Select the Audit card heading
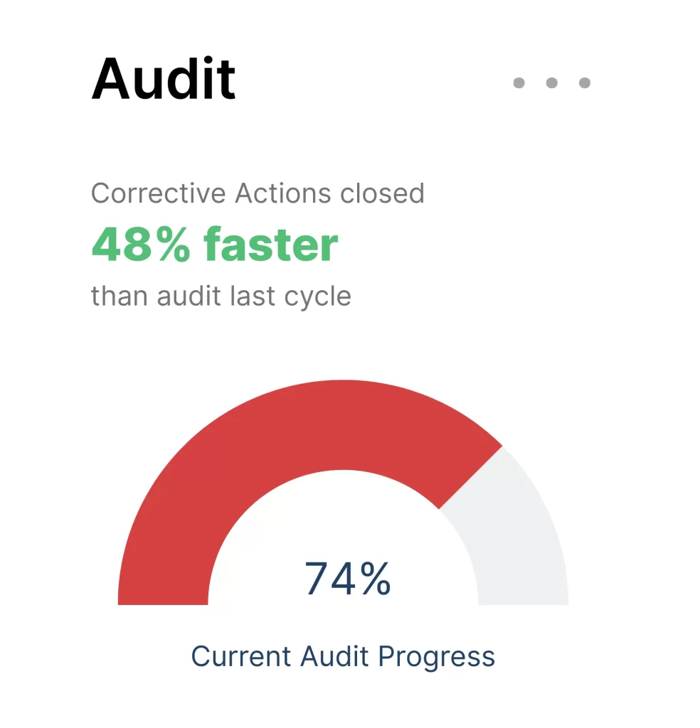The height and width of the screenshot is (728, 700). [164, 79]
